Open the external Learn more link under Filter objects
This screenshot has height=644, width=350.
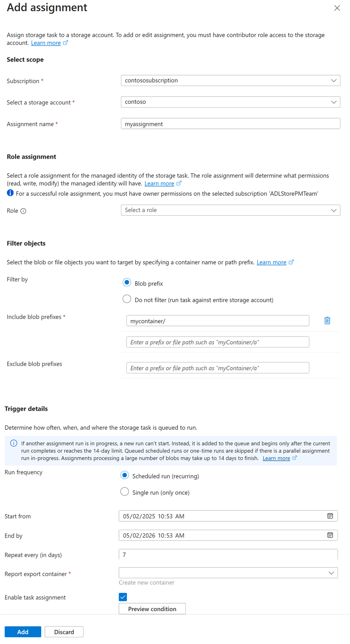272,262
